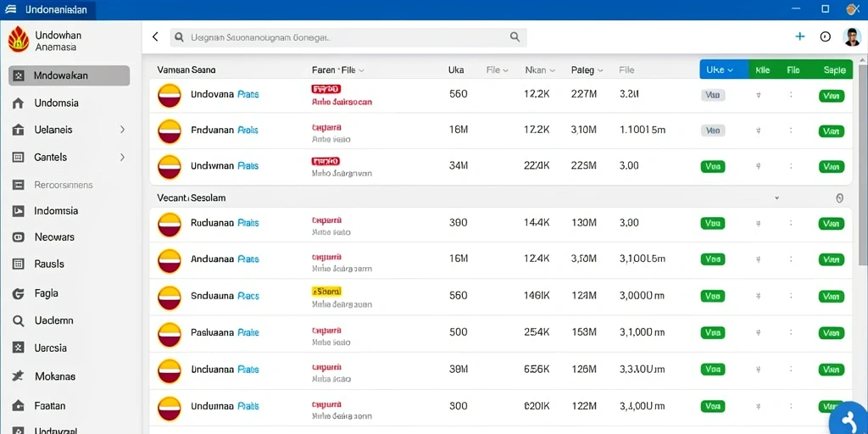The width and height of the screenshot is (868, 434).
Task: Toggle the green Vea status on Ruduanaa row
Action: coord(713,223)
